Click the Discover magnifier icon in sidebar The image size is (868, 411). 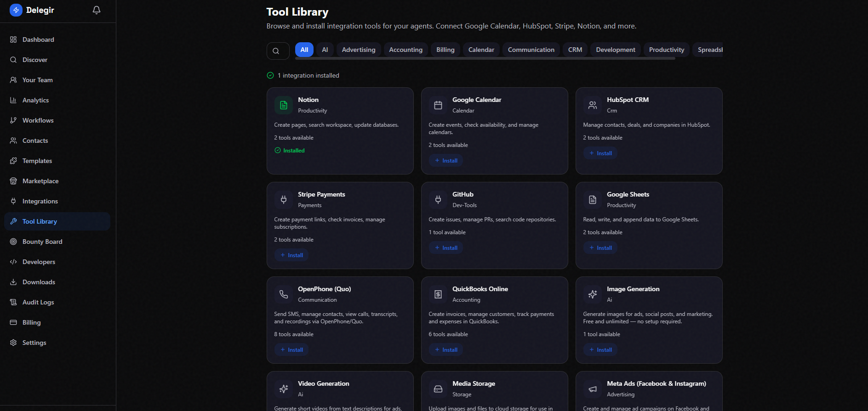13,60
